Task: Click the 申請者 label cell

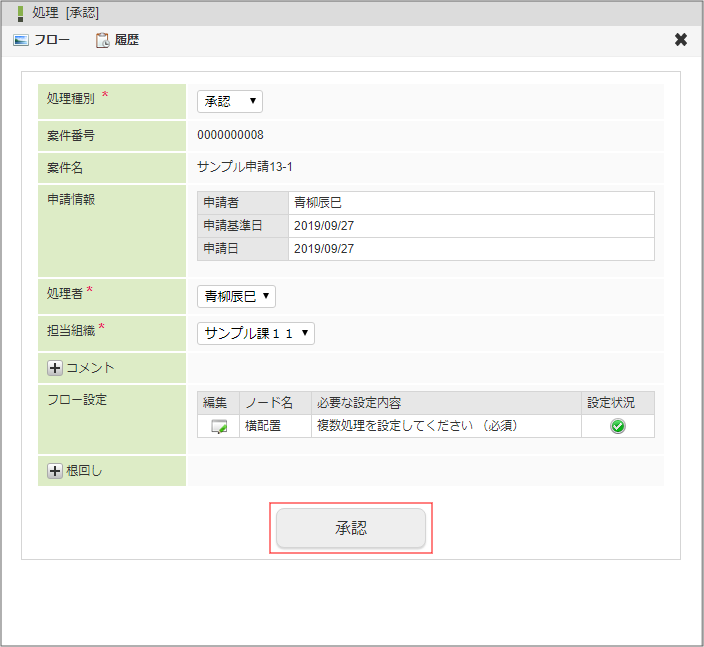Action: (243, 203)
